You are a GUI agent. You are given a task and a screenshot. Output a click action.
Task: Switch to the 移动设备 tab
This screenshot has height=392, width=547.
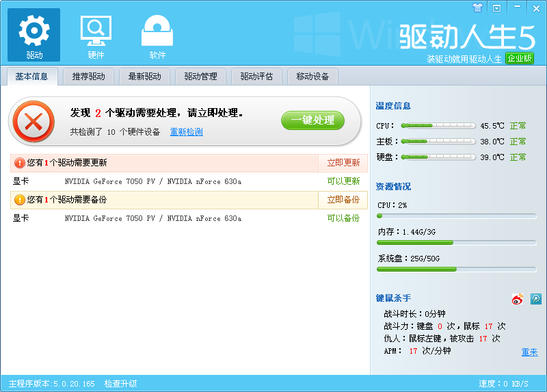tap(312, 77)
